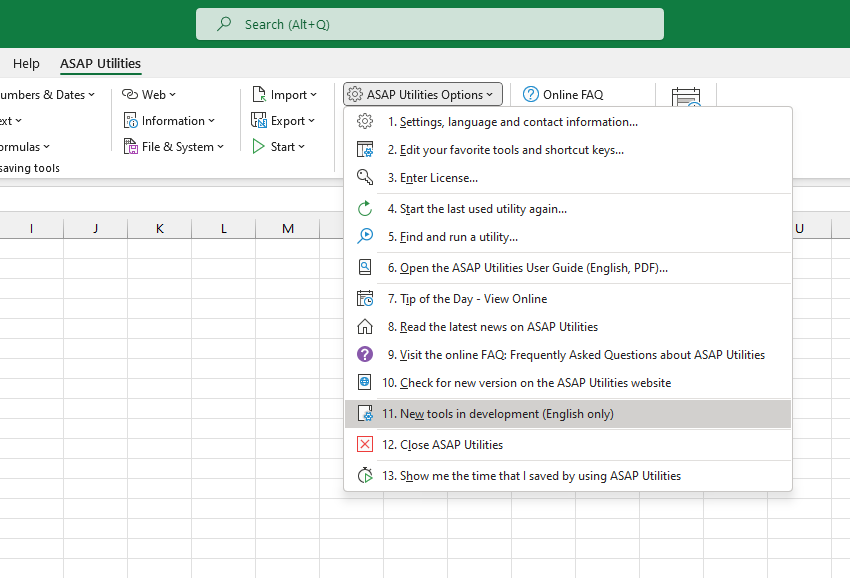Open the File & System dropdown
The image size is (850, 578).
[221, 147]
